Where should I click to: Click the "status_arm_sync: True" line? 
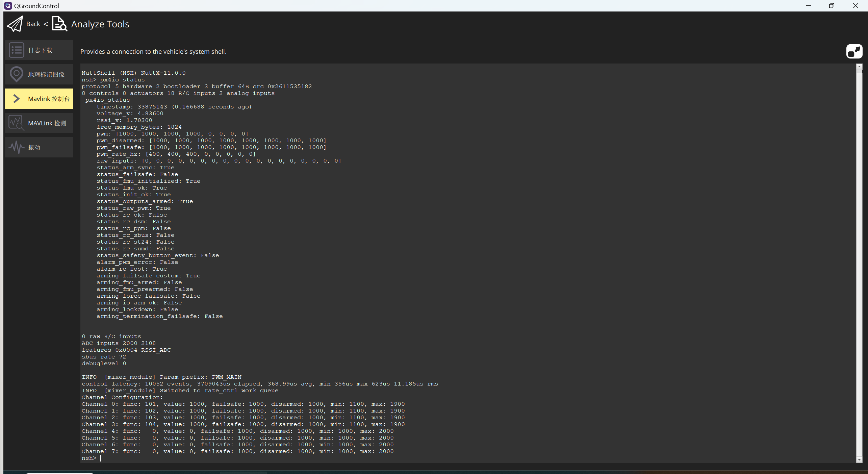[x=135, y=168]
